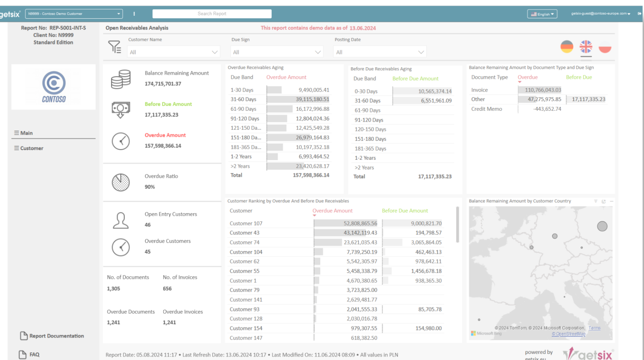This screenshot has height=360, width=644.
Task: Click Document Type column header
Action: [489, 77]
